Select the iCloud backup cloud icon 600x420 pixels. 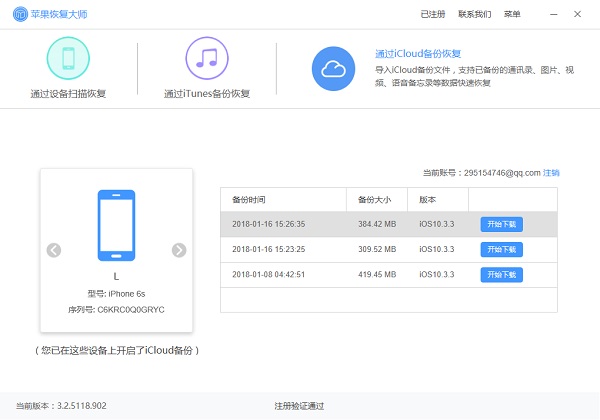(333, 69)
